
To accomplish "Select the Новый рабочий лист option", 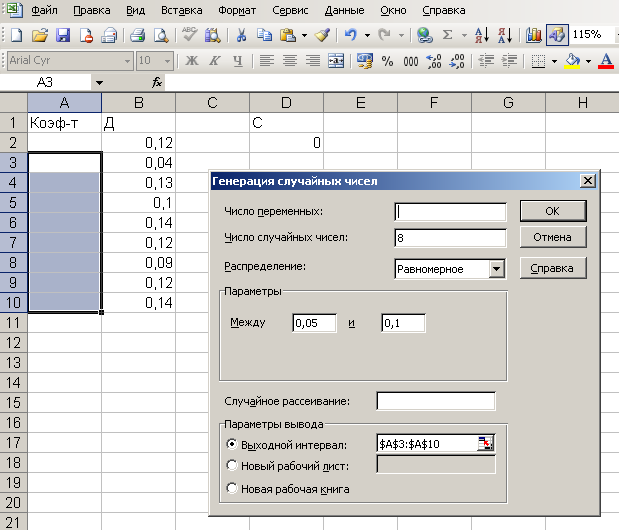I will [x=232, y=465].
